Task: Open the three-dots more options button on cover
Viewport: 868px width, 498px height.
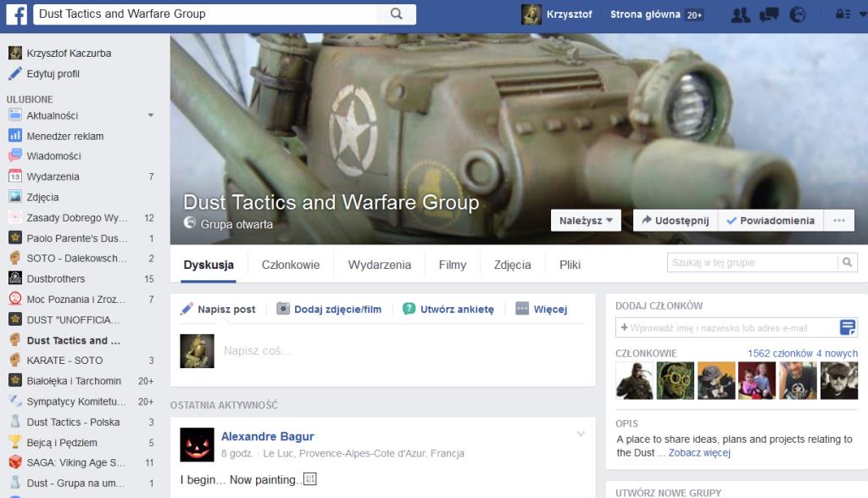Action: (x=839, y=221)
